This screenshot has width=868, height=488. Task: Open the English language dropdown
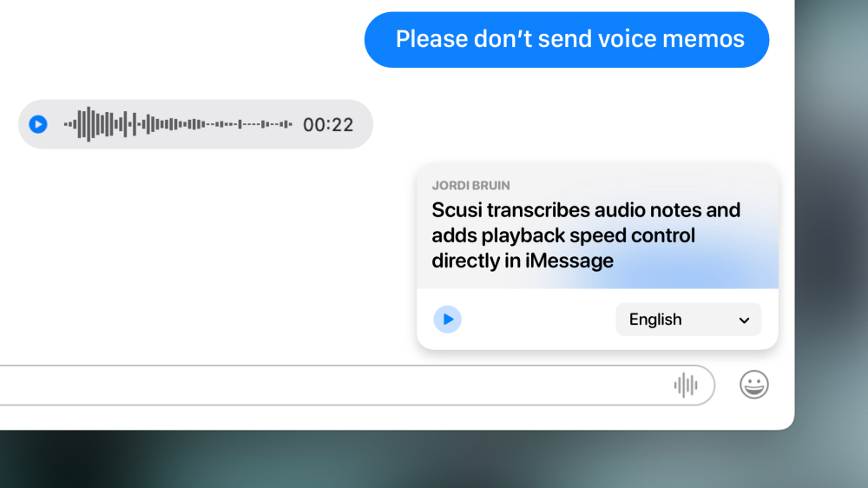pos(688,320)
